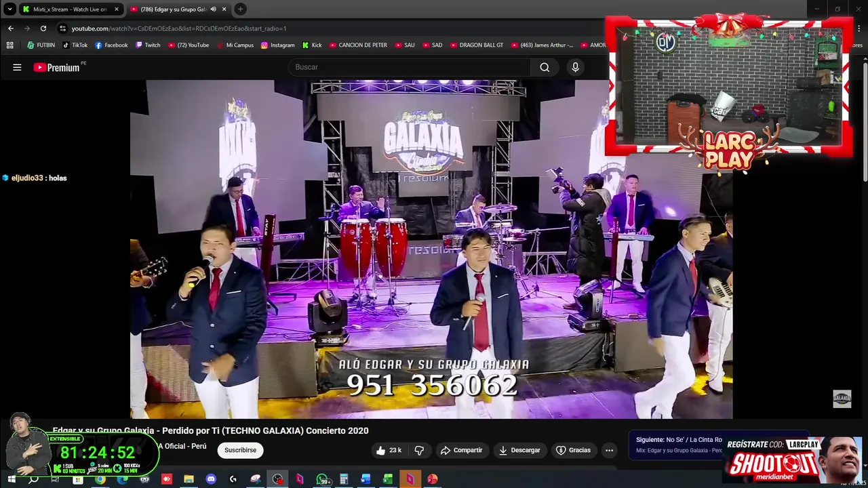
Task: Open the Twitch bookmark
Action: [x=148, y=45]
